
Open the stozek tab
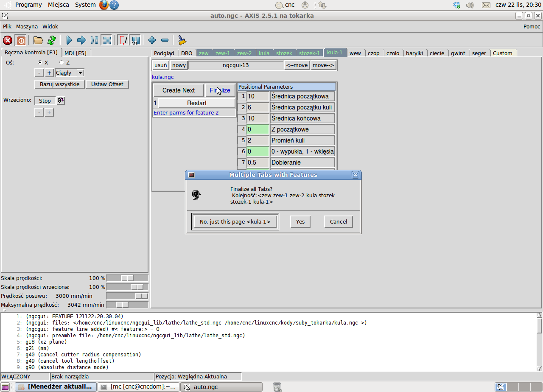[x=284, y=53]
